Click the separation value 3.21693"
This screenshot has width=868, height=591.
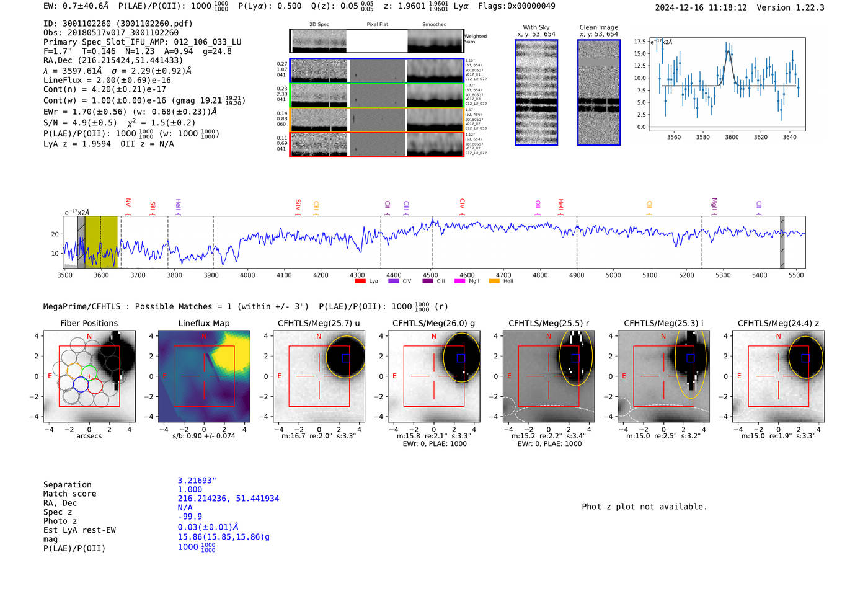point(197,481)
